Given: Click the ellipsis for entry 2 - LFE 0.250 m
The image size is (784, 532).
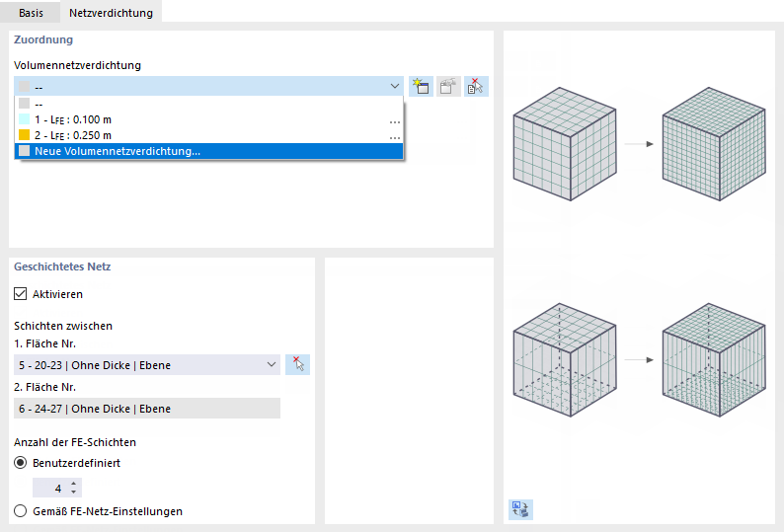Looking at the screenshot, I should coord(394,135).
